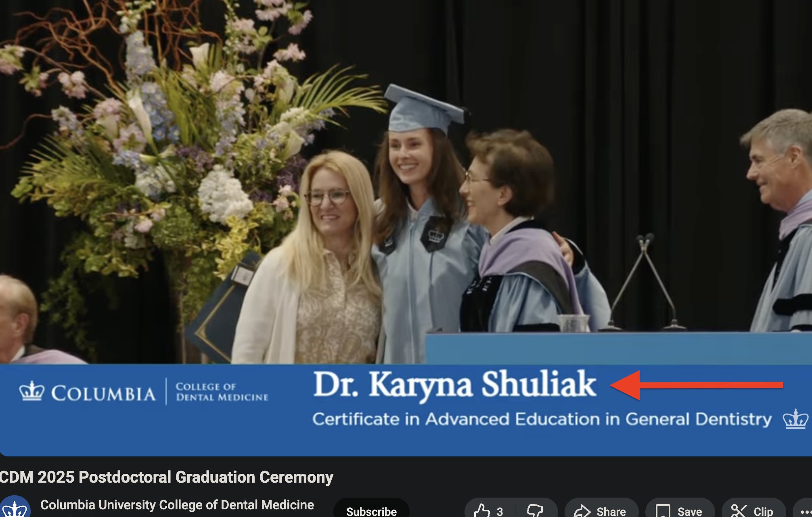The image size is (812, 517).
Task: Click the Share arrow icon
Action: coord(582,511)
